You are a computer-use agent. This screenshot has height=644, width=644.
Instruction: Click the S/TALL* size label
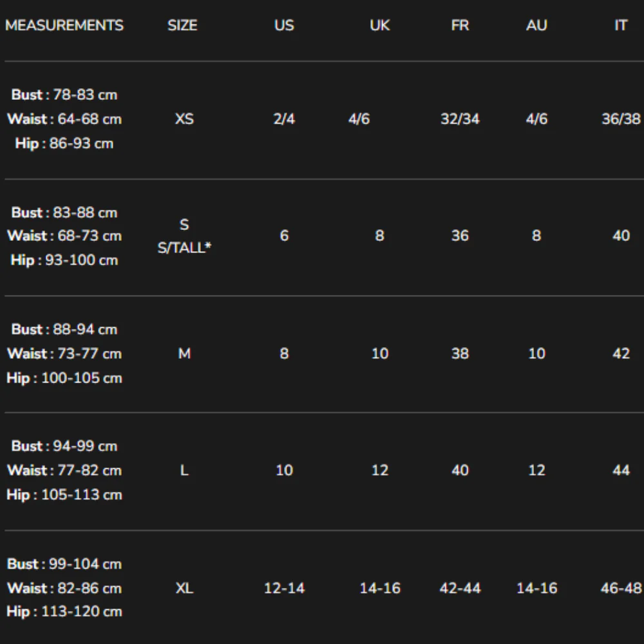184,248
